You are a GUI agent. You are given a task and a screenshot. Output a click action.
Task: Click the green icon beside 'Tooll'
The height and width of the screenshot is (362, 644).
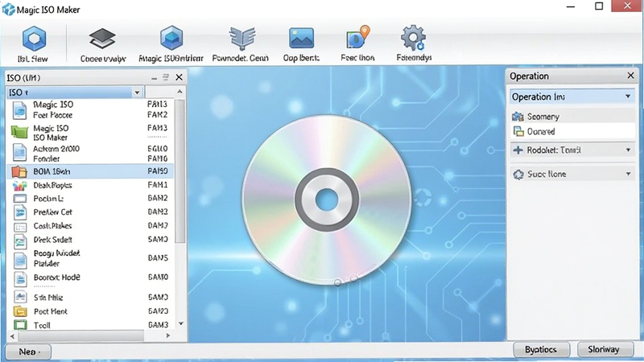pyautogui.click(x=19, y=325)
